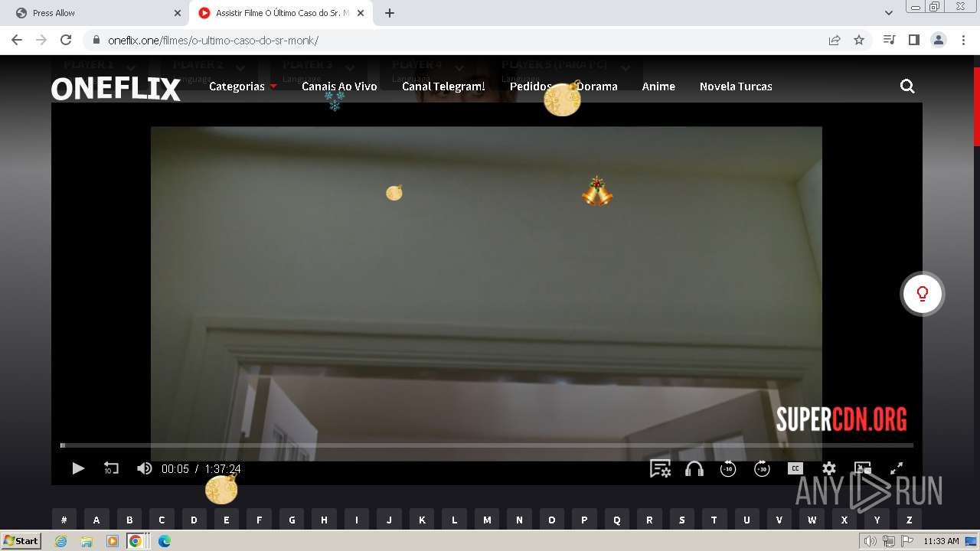Launch Microsoft Edge from taskbar
Viewport: 980px width, 551px height.
(164, 541)
